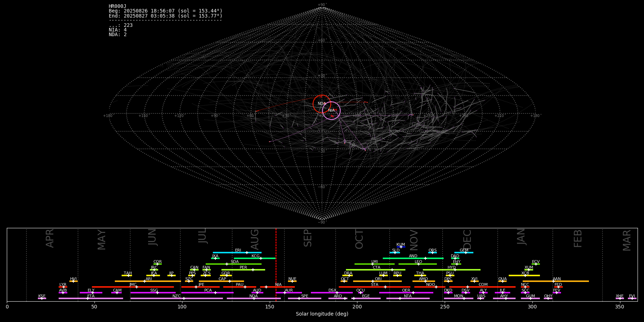Click the NUE shower label
The height and width of the screenshot is (322, 644).
coord(292,279)
